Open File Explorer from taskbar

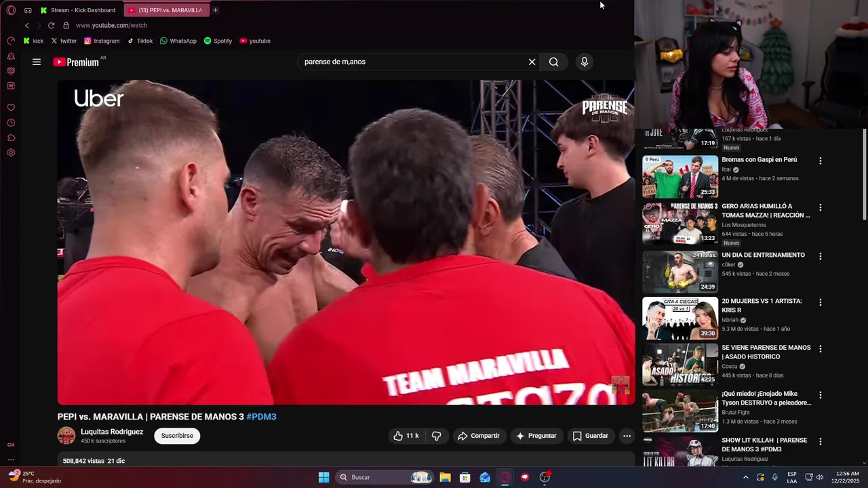tap(445, 477)
